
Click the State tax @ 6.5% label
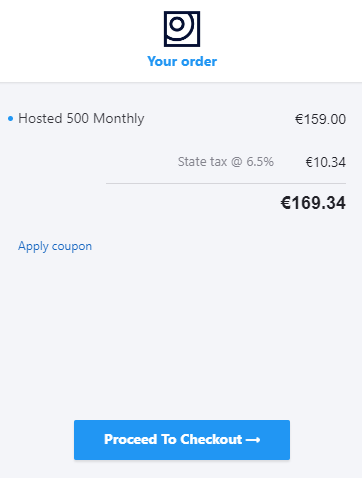[x=226, y=162]
